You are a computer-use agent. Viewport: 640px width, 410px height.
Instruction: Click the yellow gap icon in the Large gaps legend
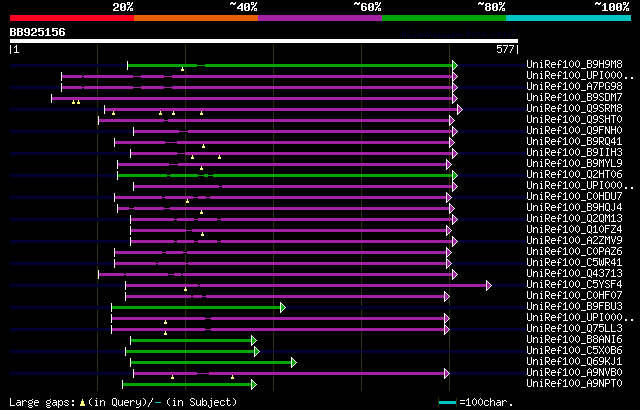tap(82, 403)
